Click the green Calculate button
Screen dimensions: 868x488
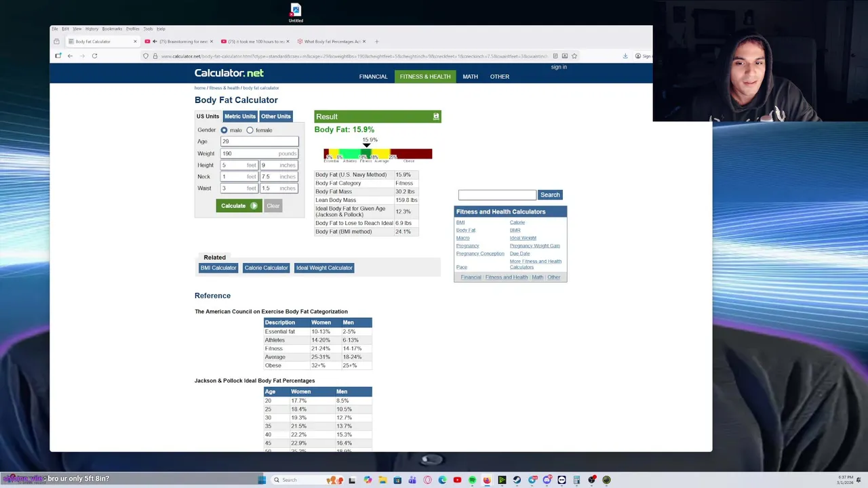239,206
